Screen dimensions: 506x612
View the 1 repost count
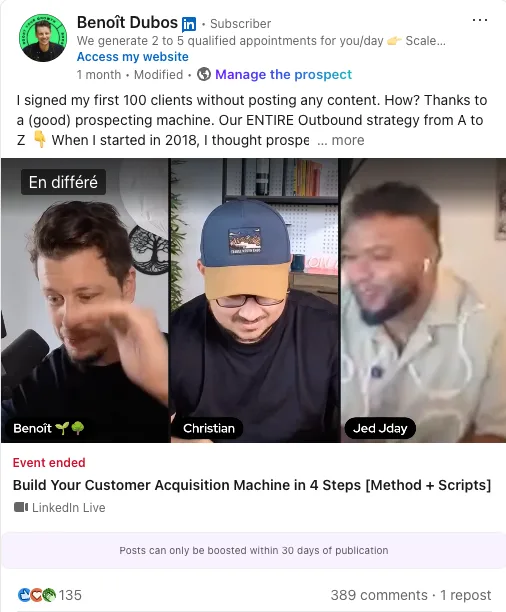point(465,595)
